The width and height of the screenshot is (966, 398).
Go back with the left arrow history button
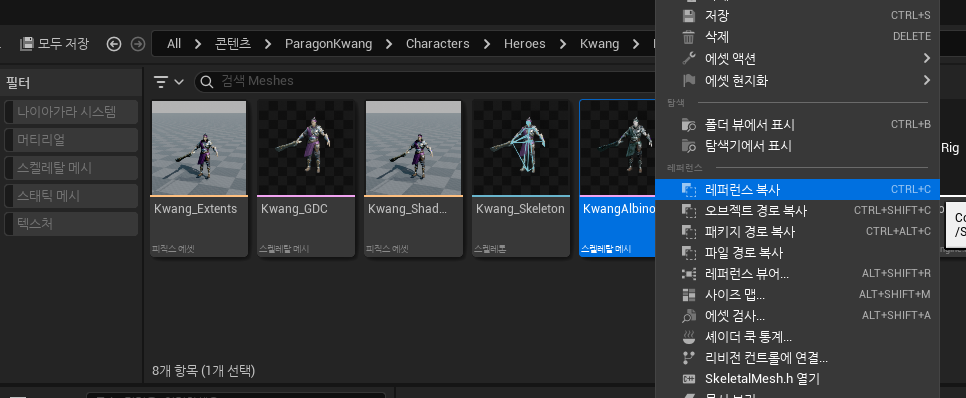114,44
